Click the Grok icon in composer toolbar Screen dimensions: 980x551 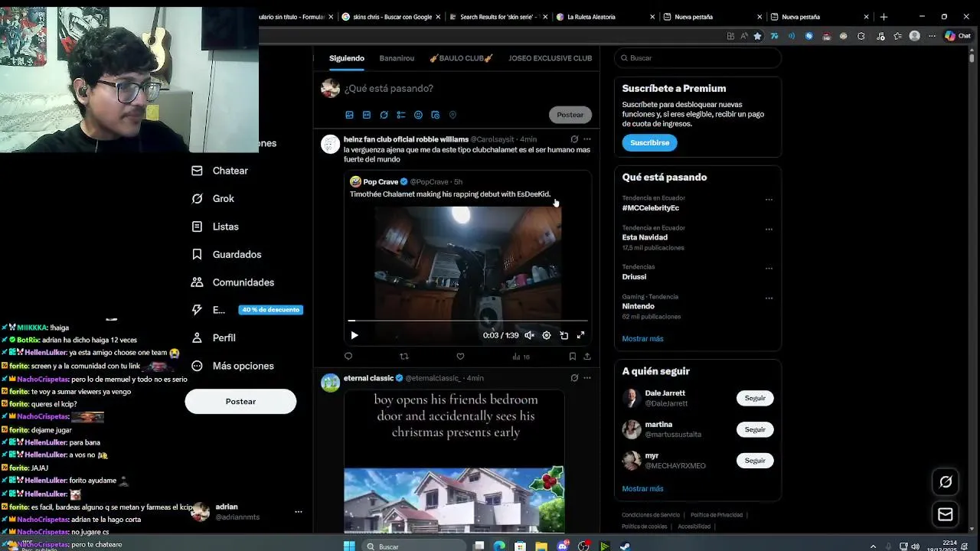click(x=384, y=115)
